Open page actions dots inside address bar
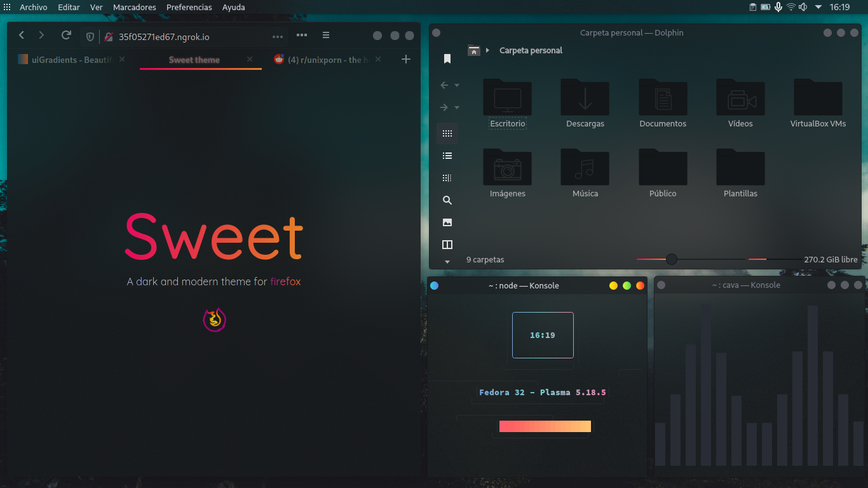 (x=278, y=37)
